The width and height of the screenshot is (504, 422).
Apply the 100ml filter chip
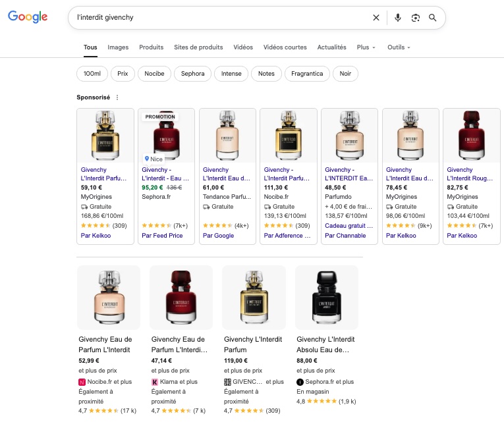(x=92, y=74)
